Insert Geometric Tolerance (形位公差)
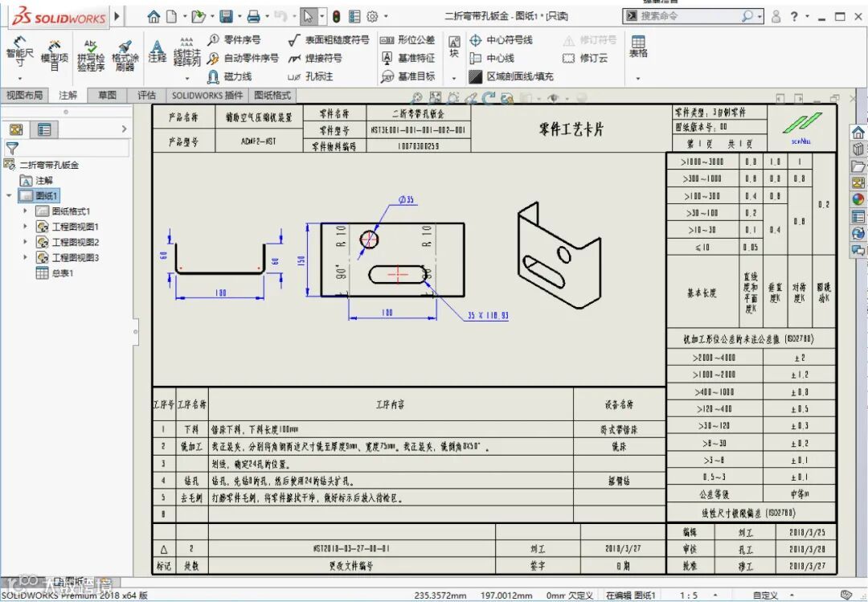The width and height of the screenshot is (868, 602). 407,40
